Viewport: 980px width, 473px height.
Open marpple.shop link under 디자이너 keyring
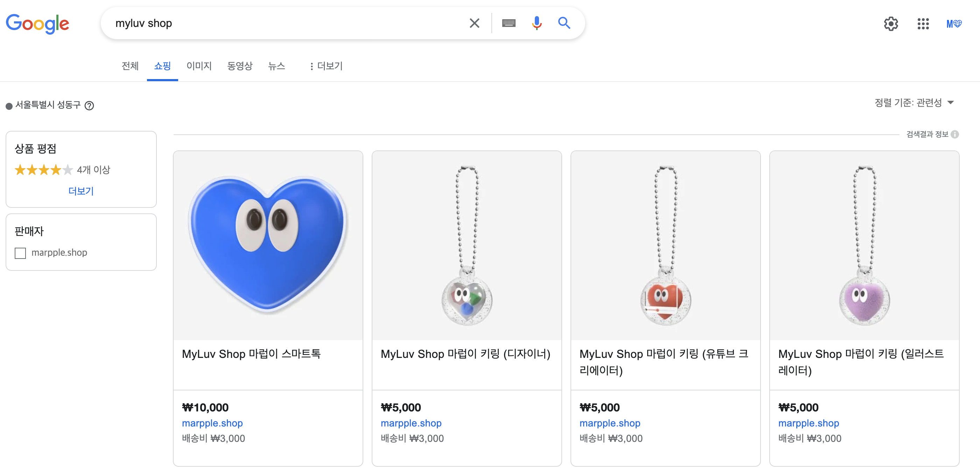[x=411, y=423]
